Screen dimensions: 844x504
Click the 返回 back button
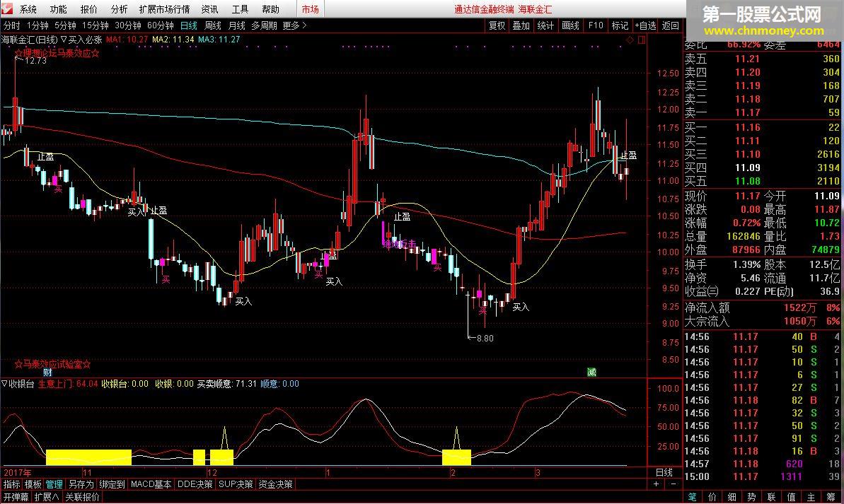pyautogui.click(x=670, y=25)
